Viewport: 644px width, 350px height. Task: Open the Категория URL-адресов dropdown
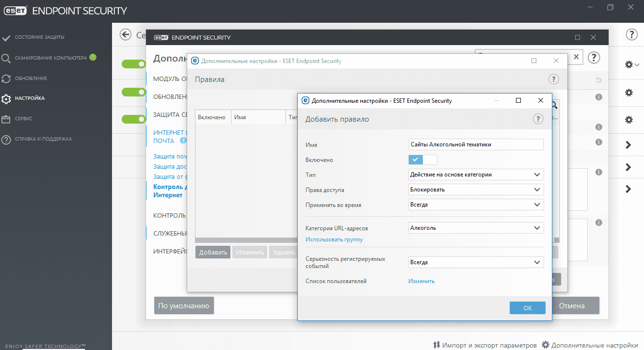point(476,227)
